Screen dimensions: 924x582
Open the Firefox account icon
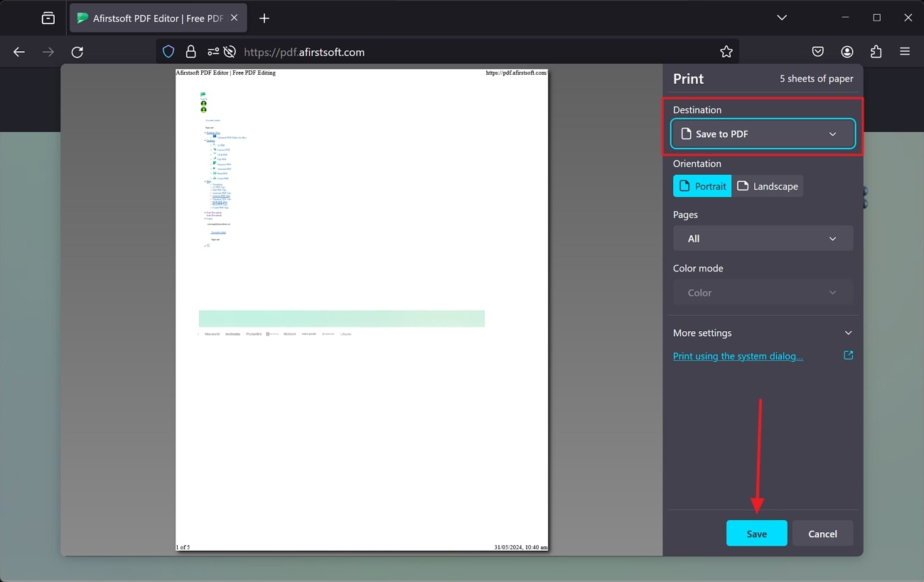[847, 52]
